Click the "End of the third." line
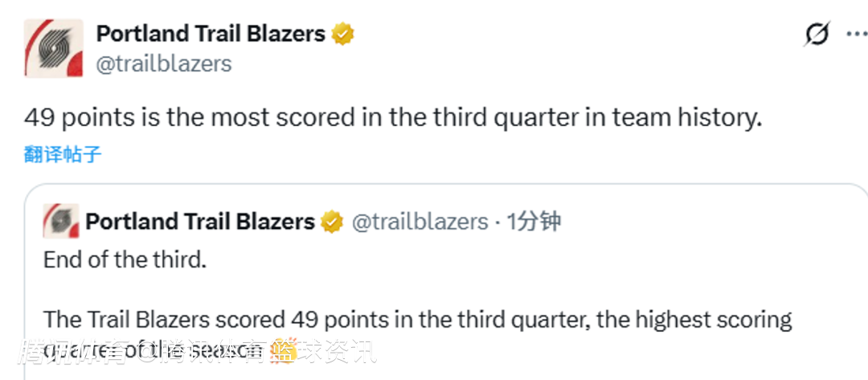 [x=126, y=259]
